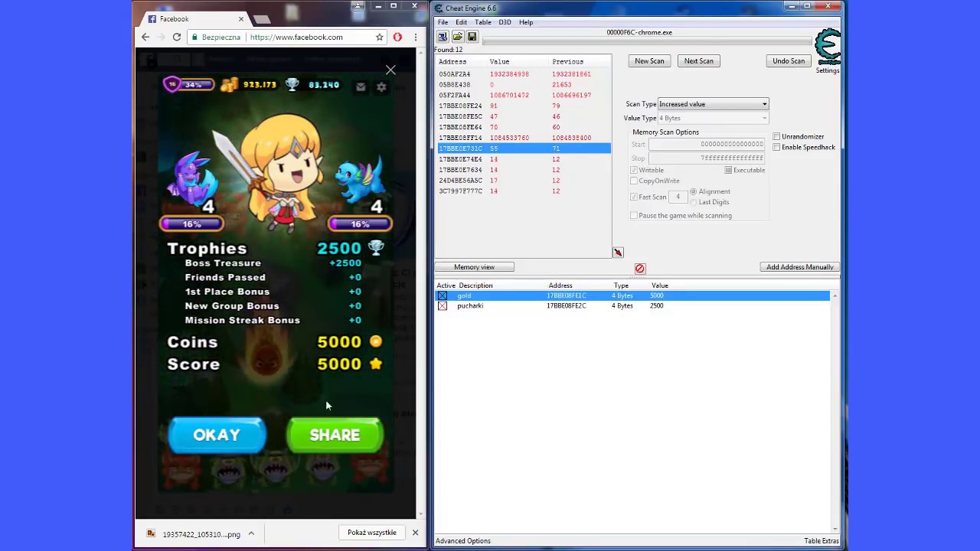980x551 pixels.
Task: Open the Scan Type dropdown
Action: (713, 104)
